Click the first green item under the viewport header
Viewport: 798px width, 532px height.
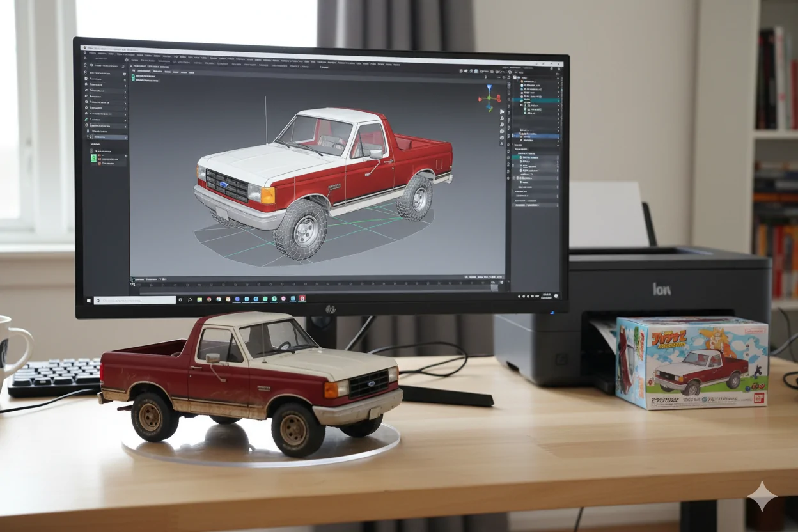(145, 76)
